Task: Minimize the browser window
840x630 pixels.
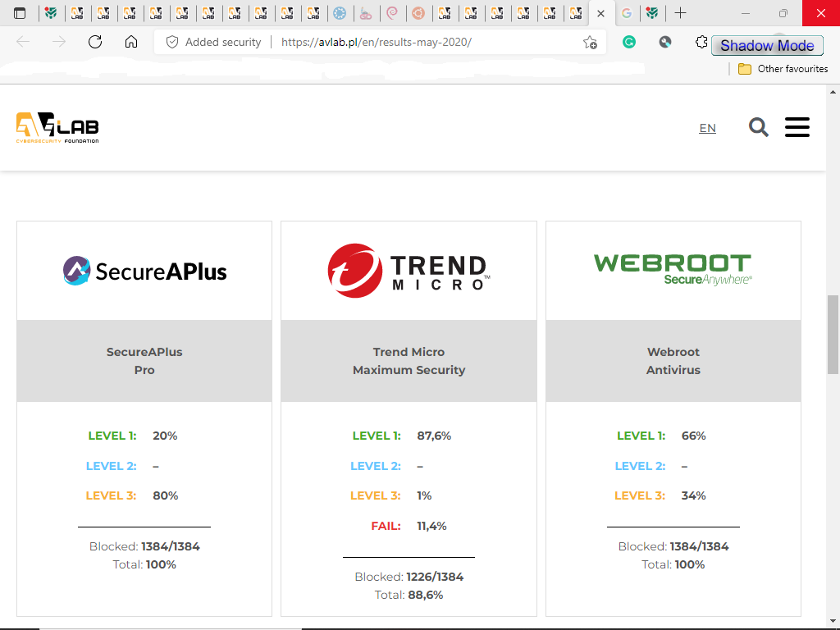Action: [x=745, y=13]
